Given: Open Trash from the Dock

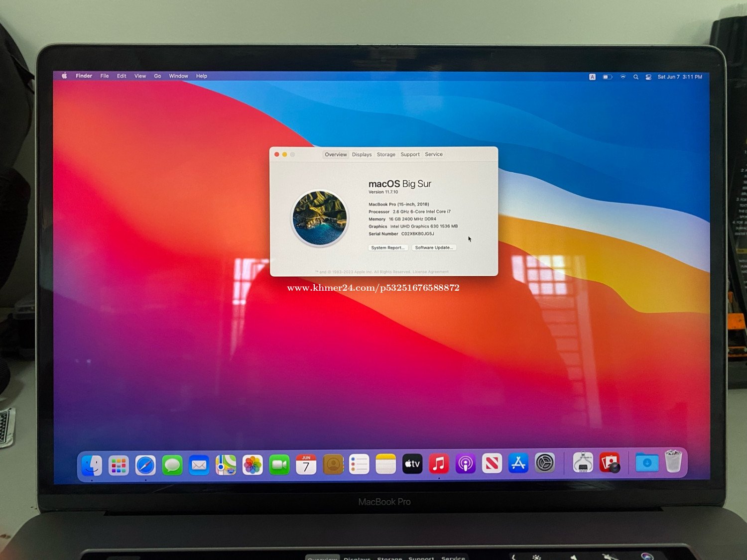Looking at the screenshot, I should point(673,461).
